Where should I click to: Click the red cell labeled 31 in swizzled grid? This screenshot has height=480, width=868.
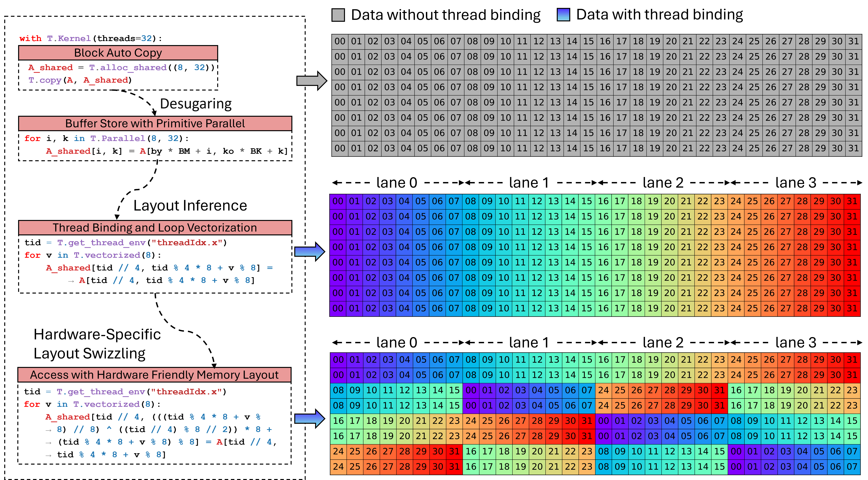853,359
